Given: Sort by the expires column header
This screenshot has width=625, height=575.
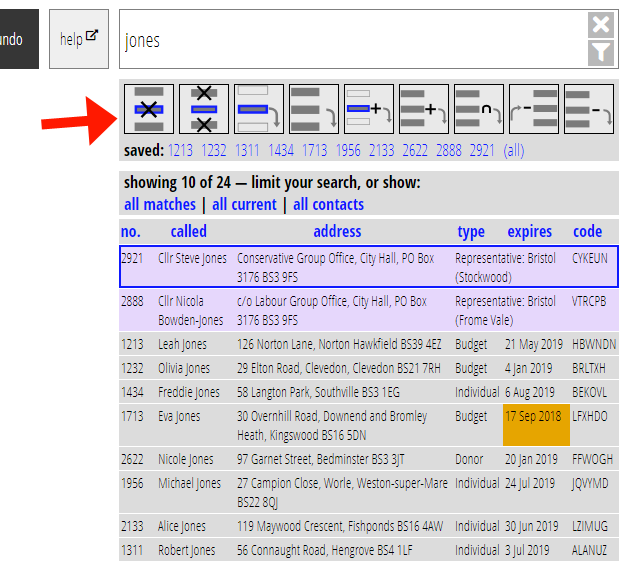Looking at the screenshot, I should point(530,232).
